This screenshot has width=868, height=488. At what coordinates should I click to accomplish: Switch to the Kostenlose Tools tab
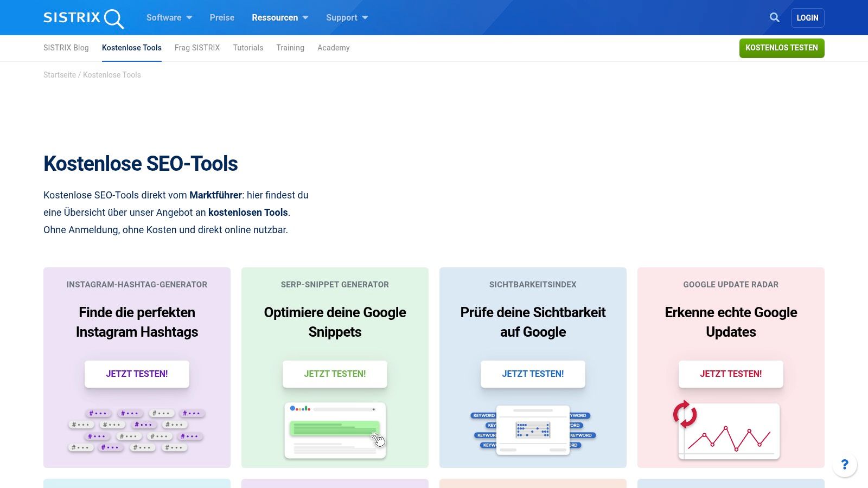tap(131, 48)
